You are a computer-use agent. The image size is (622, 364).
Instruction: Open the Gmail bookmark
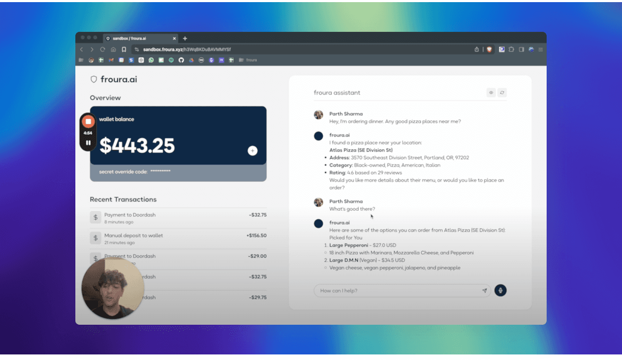111,60
